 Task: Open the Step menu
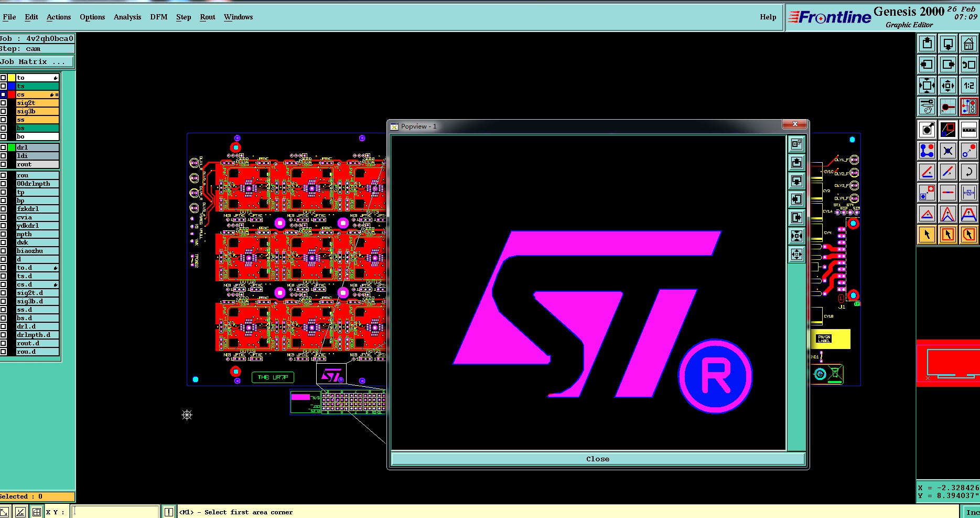tap(184, 17)
